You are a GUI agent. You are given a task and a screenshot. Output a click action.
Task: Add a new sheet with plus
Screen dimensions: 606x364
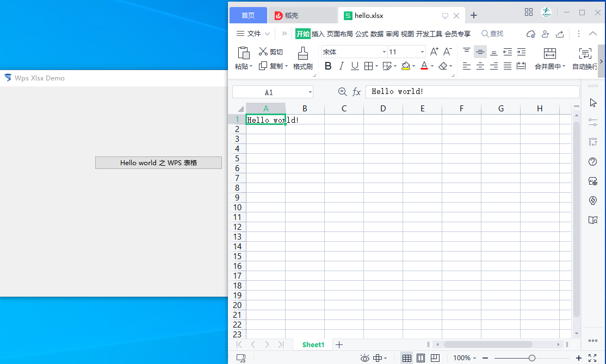point(339,344)
